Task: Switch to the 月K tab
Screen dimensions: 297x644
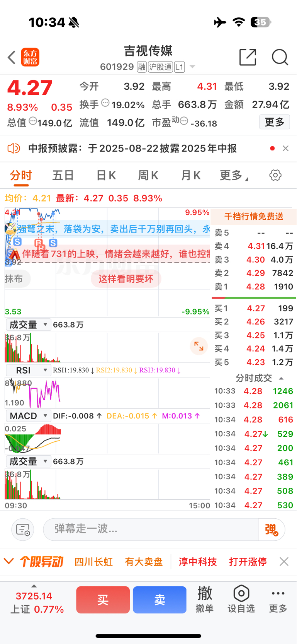Action: (x=191, y=175)
